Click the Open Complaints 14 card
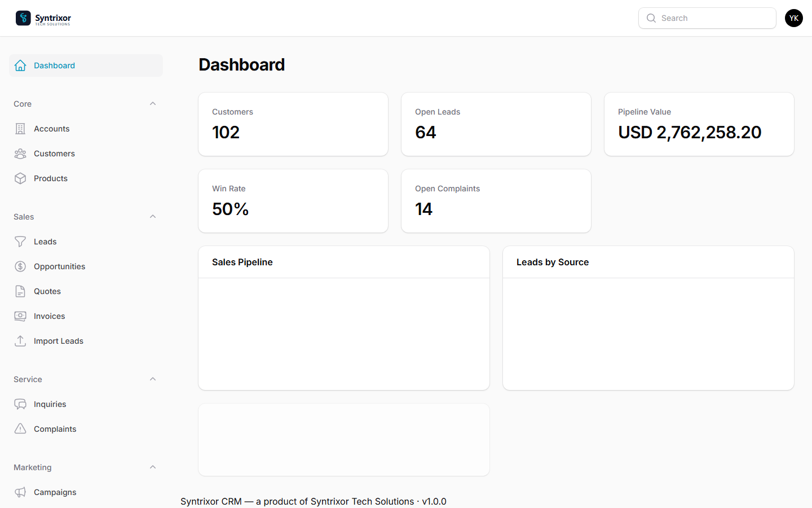The height and width of the screenshot is (508, 812). tap(496, 201)
